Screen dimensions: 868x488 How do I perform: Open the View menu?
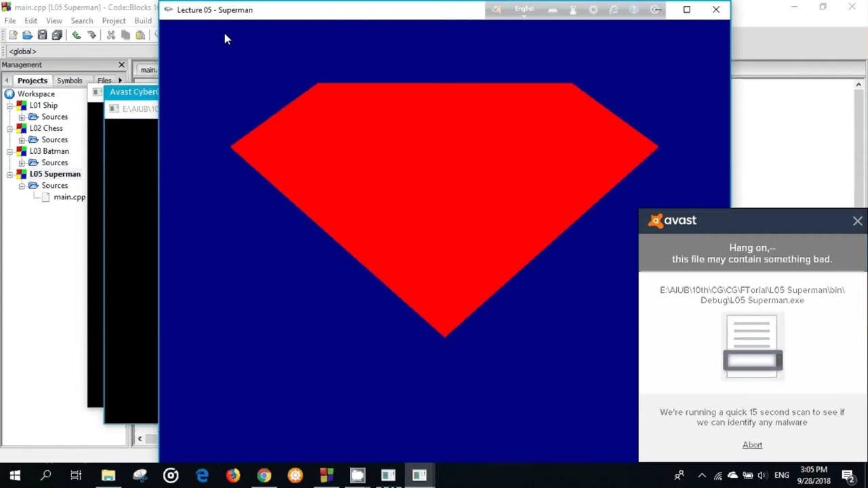click(x=54, y=21)
